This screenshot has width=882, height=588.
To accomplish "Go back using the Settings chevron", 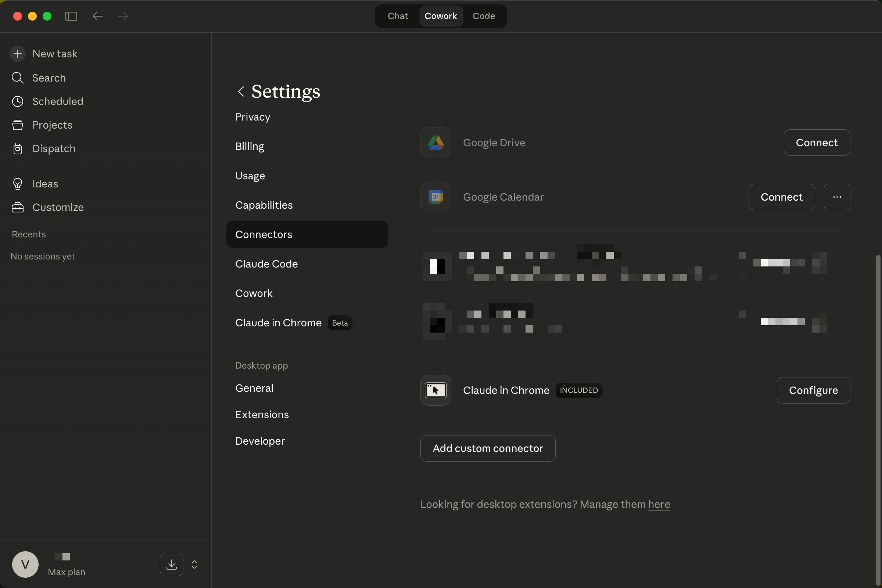I will [241, 92].
